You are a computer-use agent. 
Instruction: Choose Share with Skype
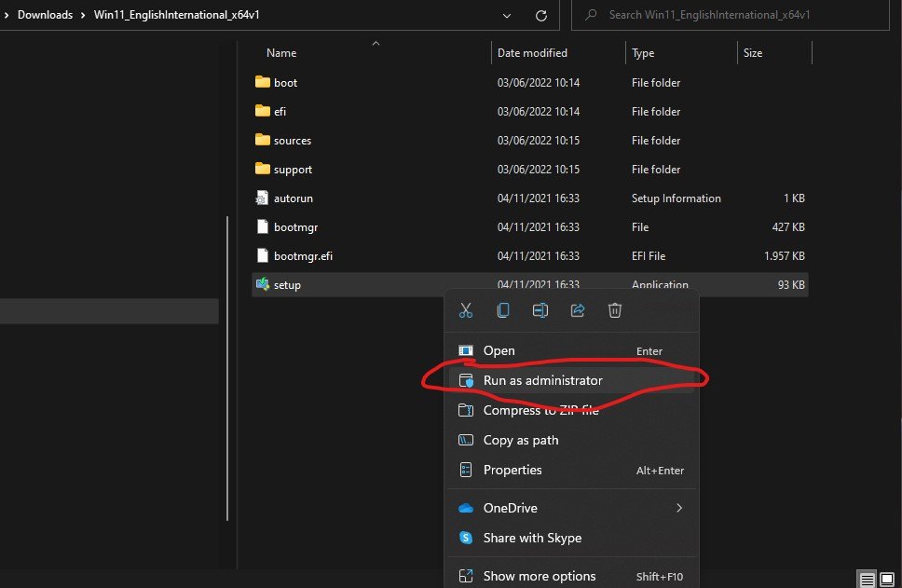click(571, 538)
